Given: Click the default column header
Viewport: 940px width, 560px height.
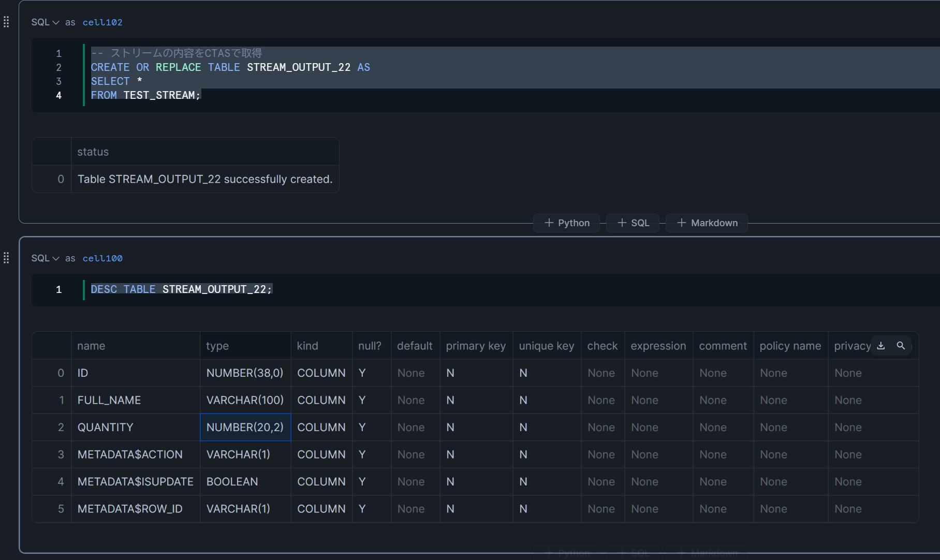Looking at the screenshot, I should pos(415,346).
